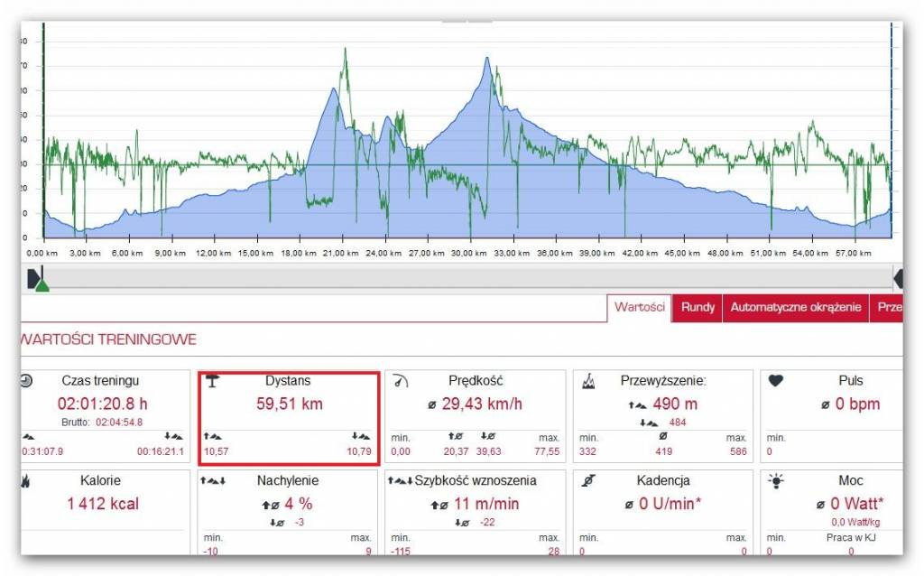Click the -22 descent rate value

pos(487,523)
